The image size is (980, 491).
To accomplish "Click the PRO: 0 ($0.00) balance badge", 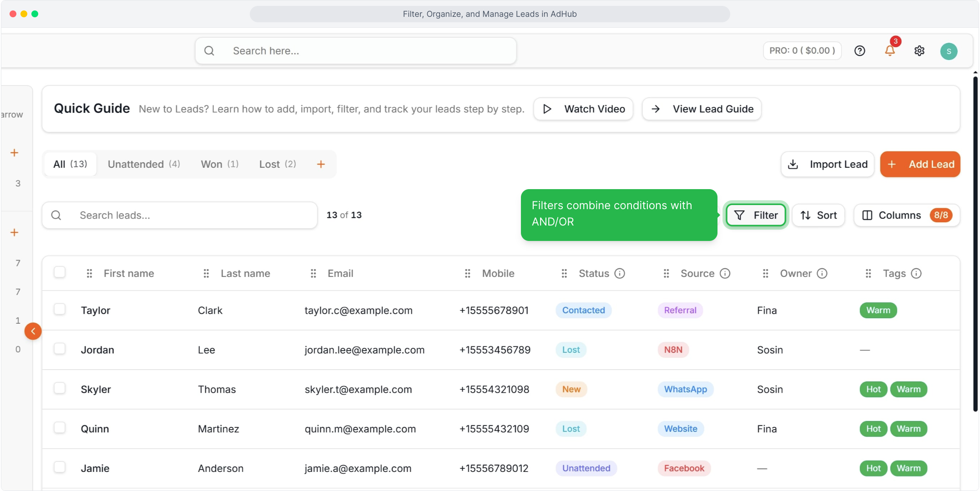I will point(802,51).
